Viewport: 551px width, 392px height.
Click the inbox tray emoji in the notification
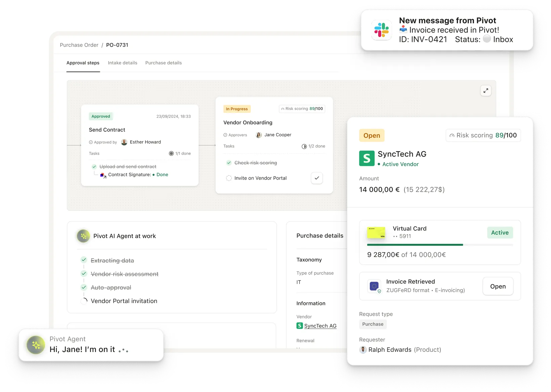[403, 30]
